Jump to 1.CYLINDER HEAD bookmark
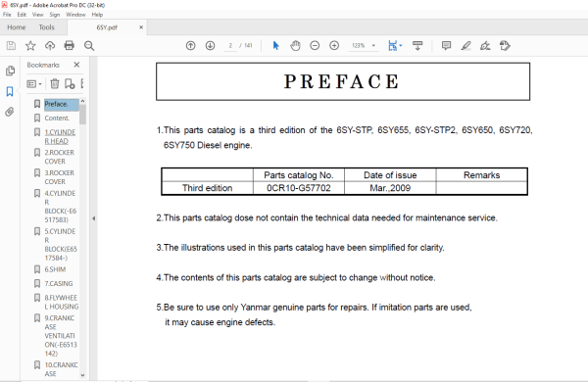The image size is (588, 382). 60,137
